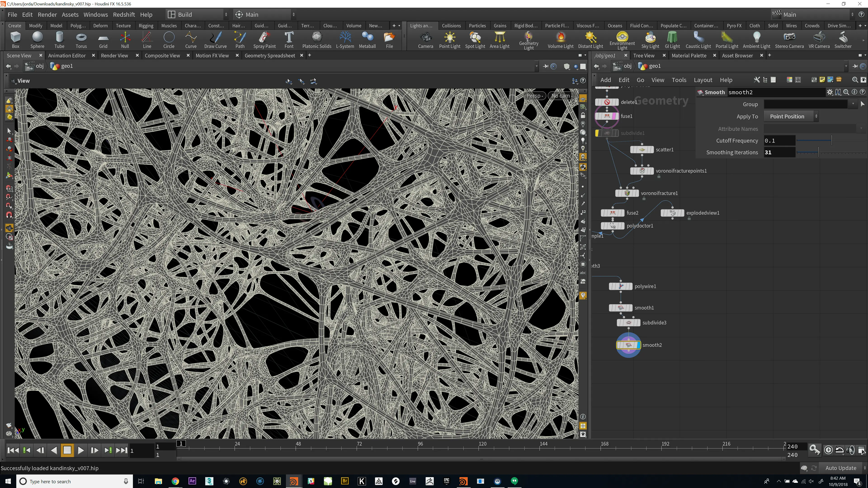This screenshot has width=868, height=488.
Task: Open the Main radial menu dropdown
Action: click(264, 14)
